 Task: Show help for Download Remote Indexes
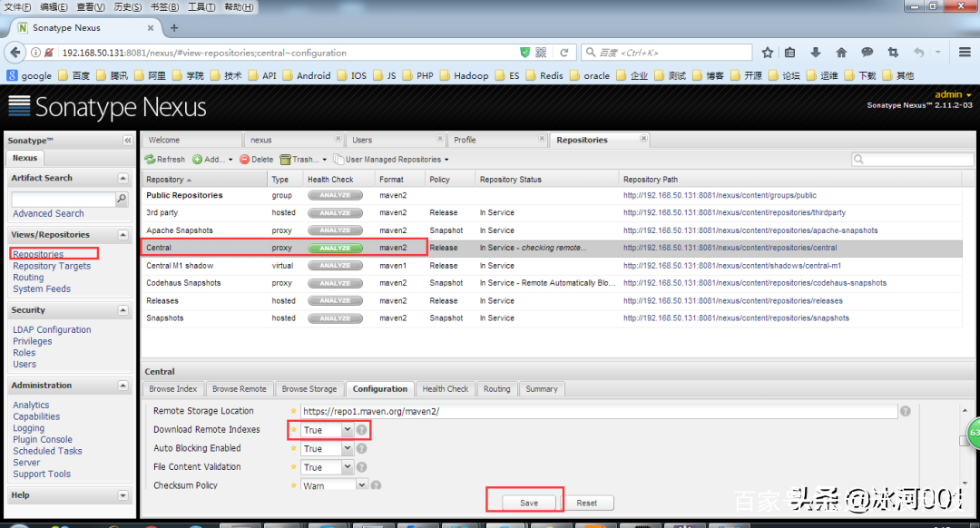361,430
